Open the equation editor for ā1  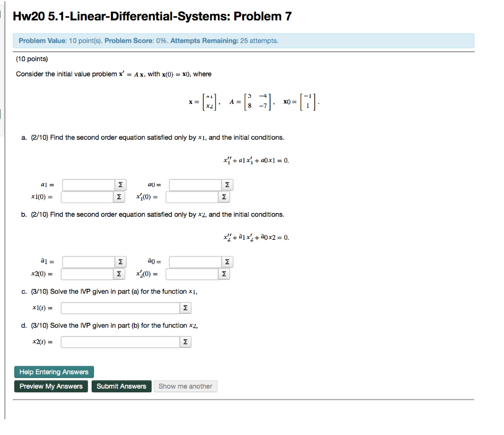click(121, 262)
